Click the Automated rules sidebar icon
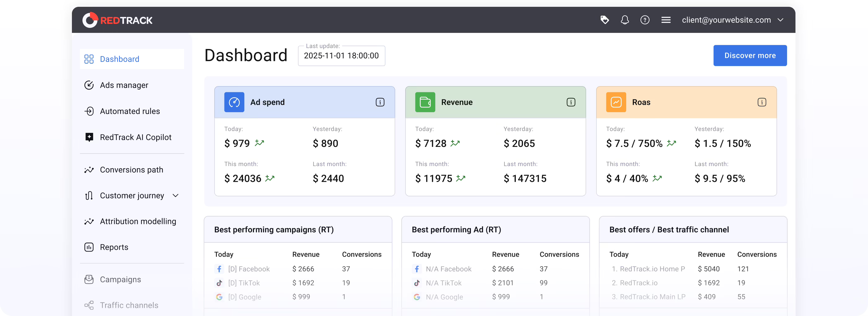 89,111
